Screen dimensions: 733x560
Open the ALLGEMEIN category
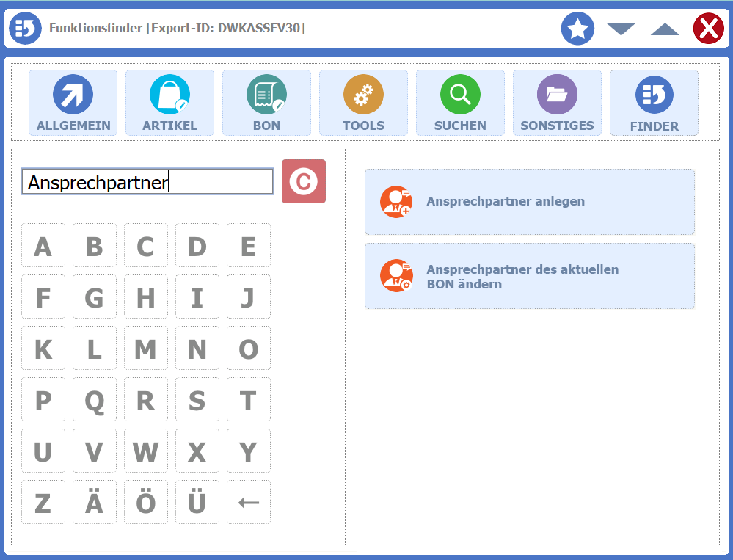73,103
